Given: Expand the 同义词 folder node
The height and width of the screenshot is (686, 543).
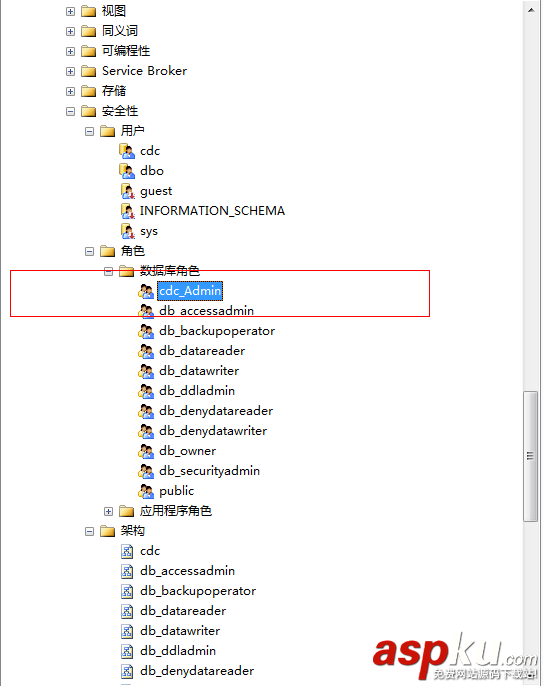Looking at the screenshot, I should 70,32.
